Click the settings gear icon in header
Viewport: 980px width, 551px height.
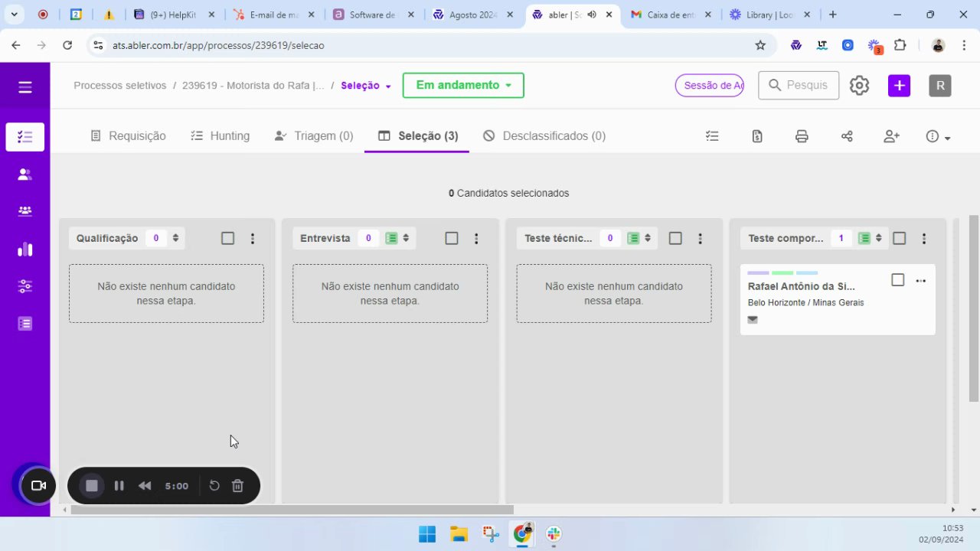click(860, 86)
